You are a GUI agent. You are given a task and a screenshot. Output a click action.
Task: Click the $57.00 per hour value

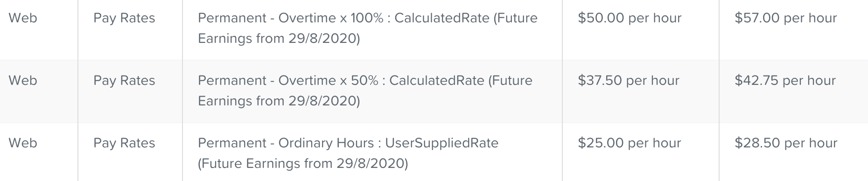(x=786, y=18)
